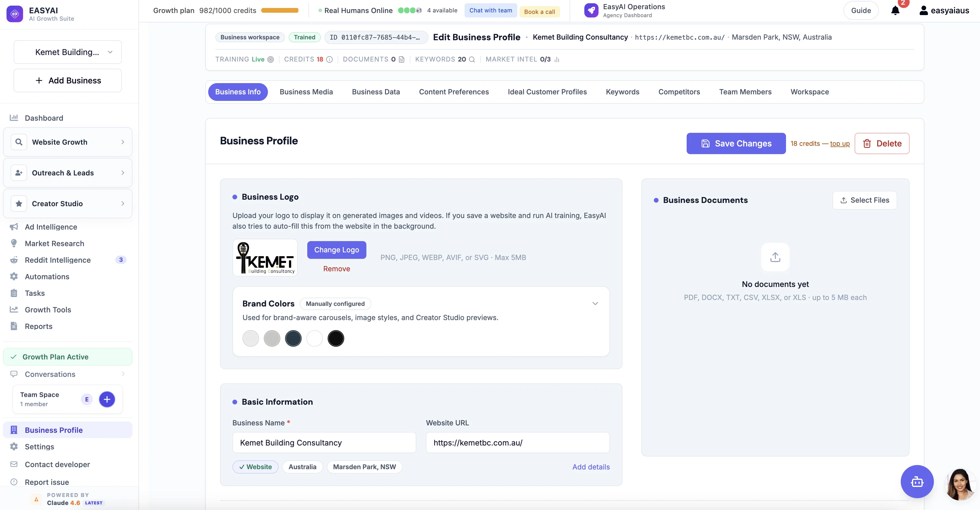
Task: Select the medium gray brand color swatch
Action: coord(272,339)
